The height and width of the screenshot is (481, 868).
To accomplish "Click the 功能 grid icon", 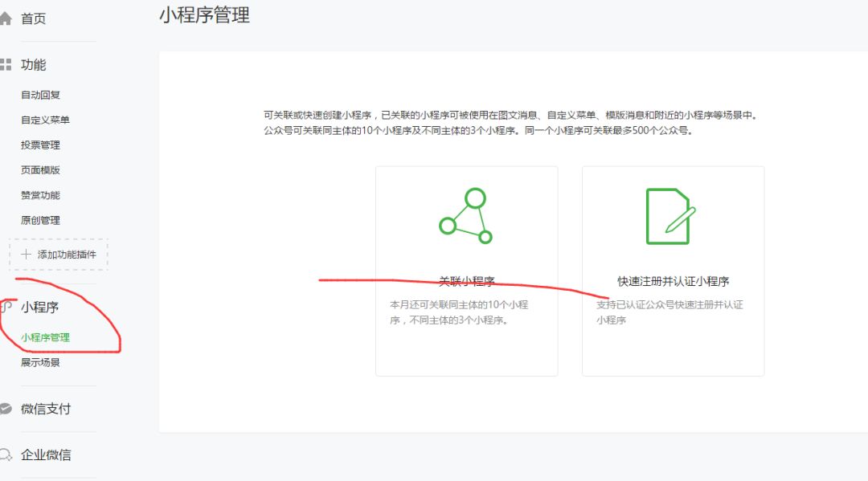I will pyautogui.click(x=6, y=65).
